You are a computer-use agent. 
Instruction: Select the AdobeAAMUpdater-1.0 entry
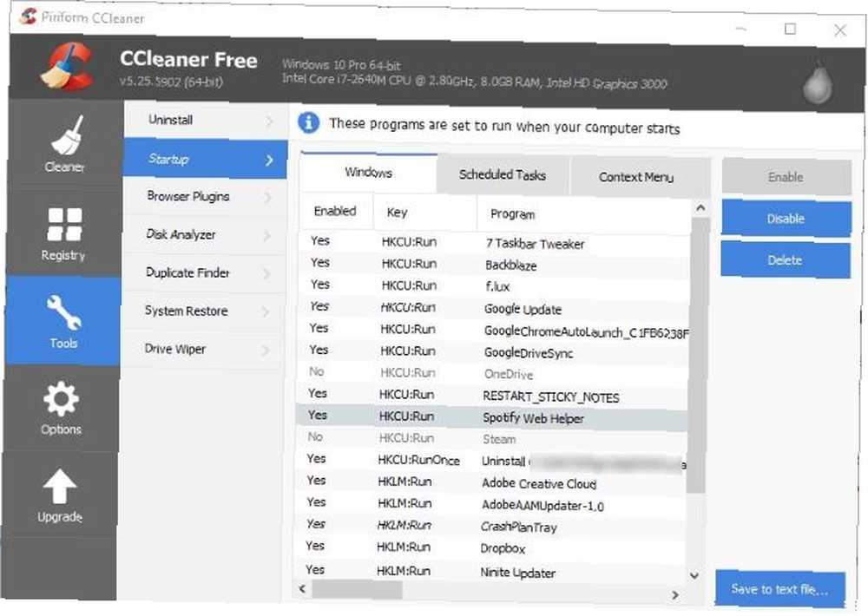coord(491,504)
